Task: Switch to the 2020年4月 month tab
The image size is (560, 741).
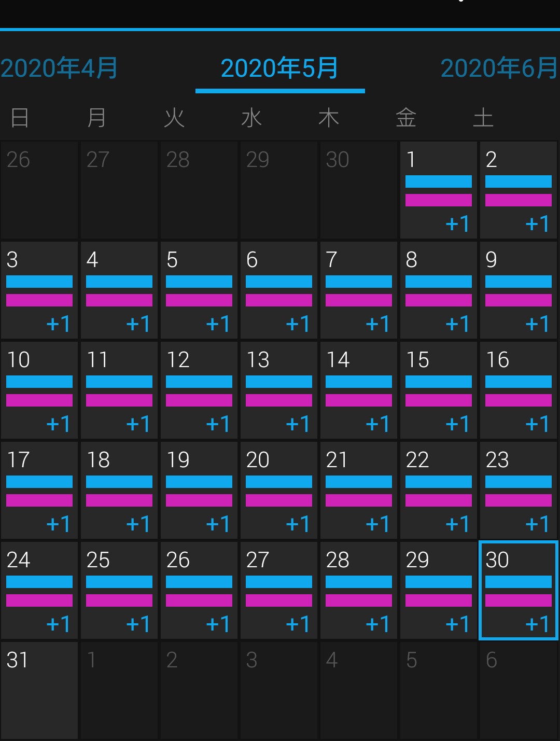Action: tap(59, 68)
